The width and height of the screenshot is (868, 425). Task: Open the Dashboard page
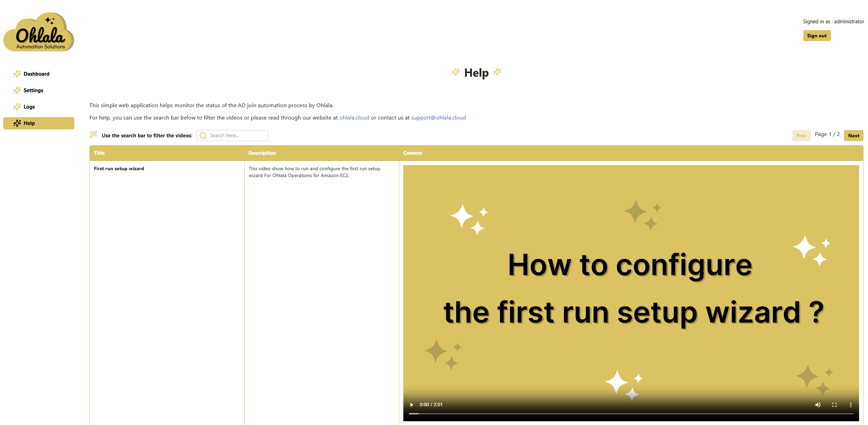coord(36,74)
